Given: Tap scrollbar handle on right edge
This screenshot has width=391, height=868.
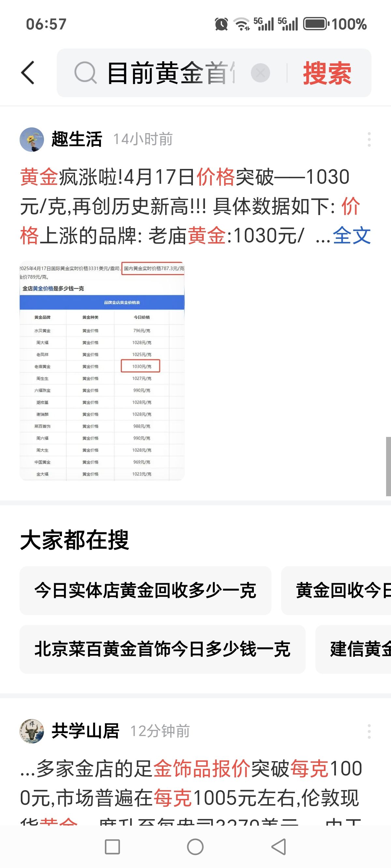Looking at the screenshot, I should click(x=388, y=466).
